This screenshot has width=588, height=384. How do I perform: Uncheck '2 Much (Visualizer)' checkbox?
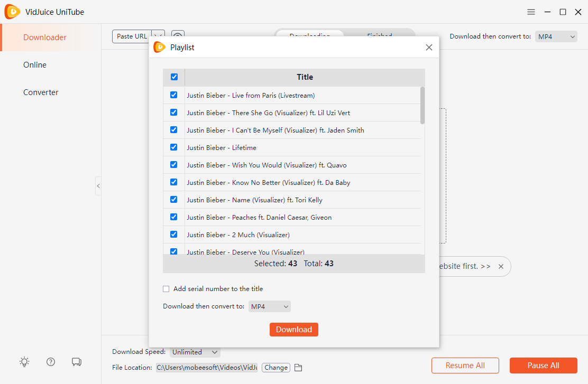[x=173, y=234]
